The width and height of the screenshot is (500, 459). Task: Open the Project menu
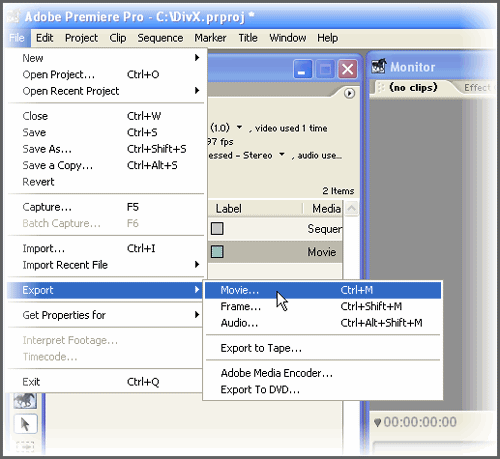coord(81,38)
